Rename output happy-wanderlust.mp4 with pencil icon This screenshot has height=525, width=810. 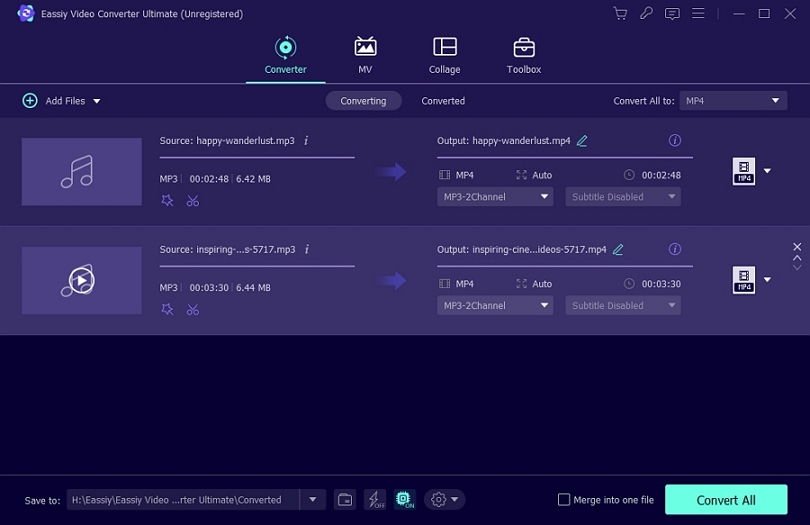tap(582, 141)
